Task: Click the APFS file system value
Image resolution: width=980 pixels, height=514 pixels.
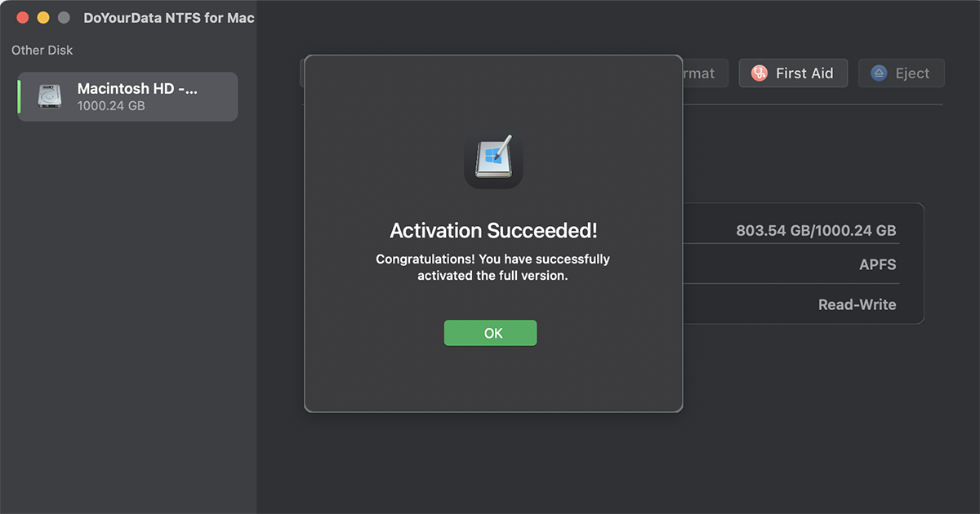Action: pos(878,264)
